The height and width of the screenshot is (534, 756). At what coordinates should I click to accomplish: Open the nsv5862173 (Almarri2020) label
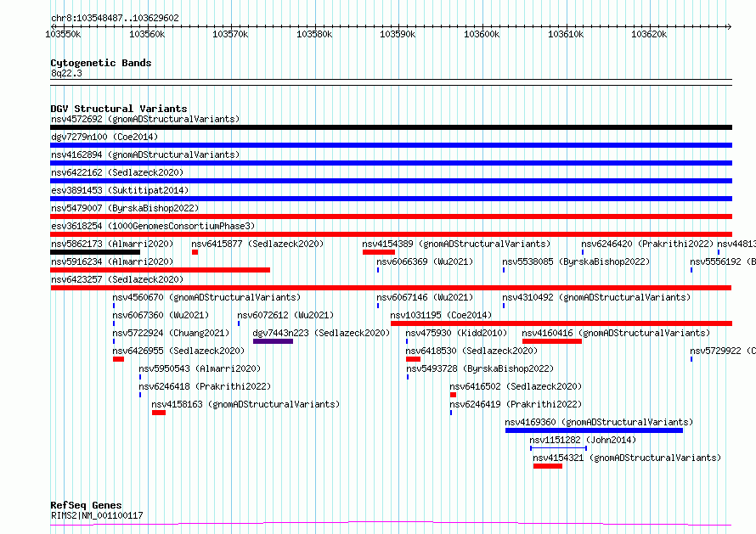pyautogui.click(x=112, y=244)
